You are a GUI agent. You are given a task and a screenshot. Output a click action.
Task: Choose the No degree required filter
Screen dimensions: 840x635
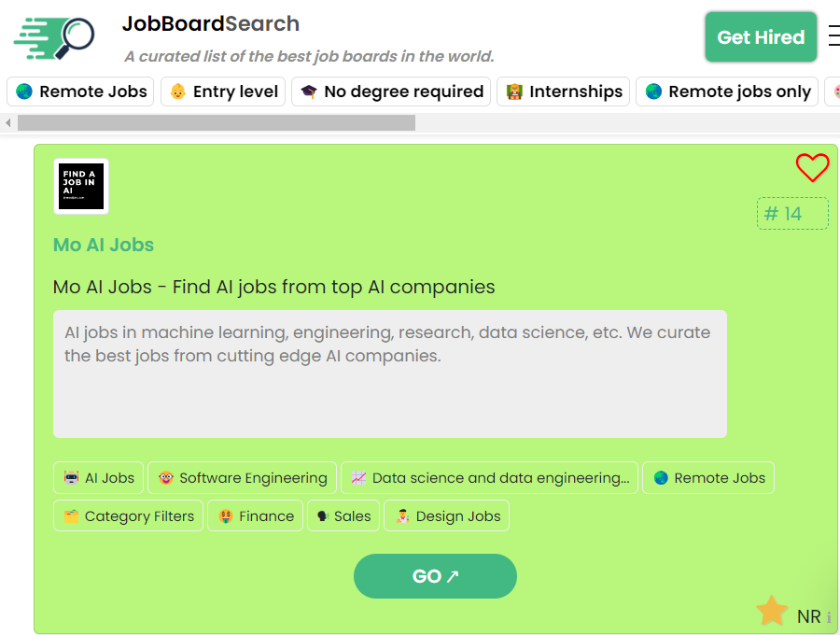click(391, 92)
